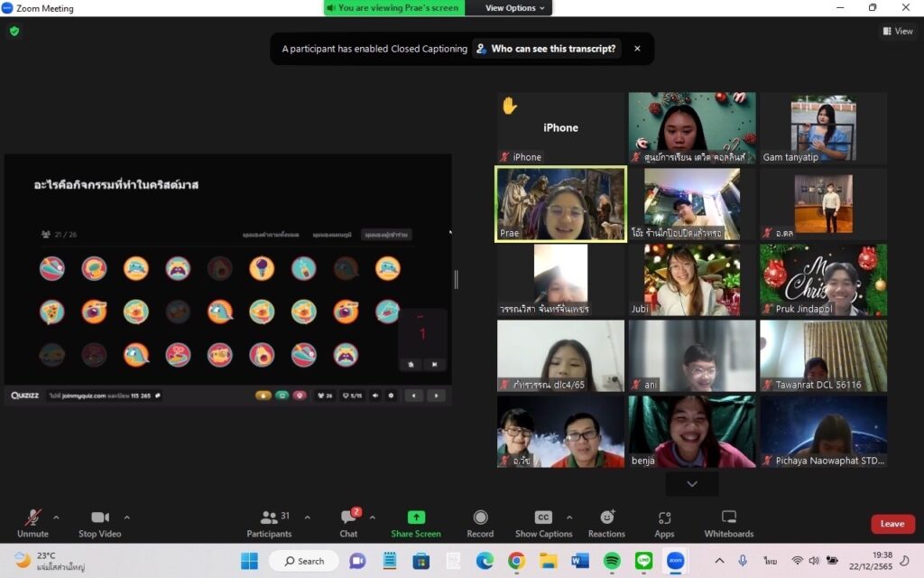
Task: Open the View Options dropdown
Action: (515, 8)
